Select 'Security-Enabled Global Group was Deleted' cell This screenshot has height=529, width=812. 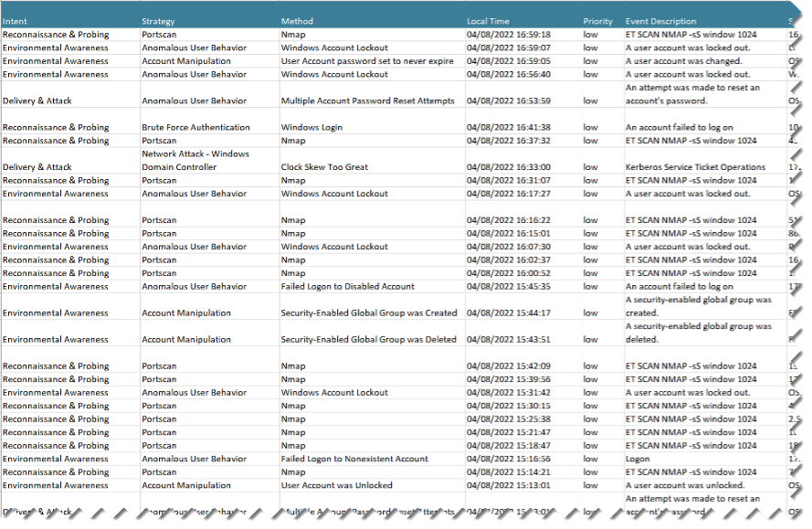368,339
